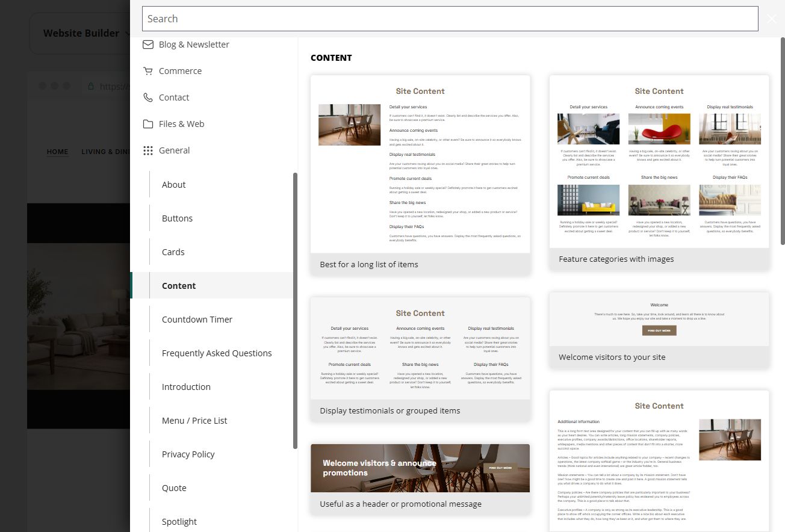The image size is (785, 532).
Task: Choose the Additional Information long-text layout
Action: (659, 461)
